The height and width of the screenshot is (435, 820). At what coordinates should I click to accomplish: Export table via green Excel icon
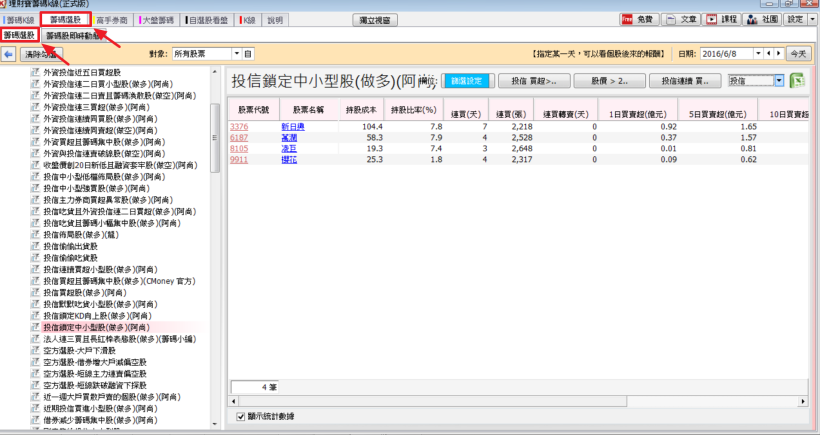click(797, 81)
